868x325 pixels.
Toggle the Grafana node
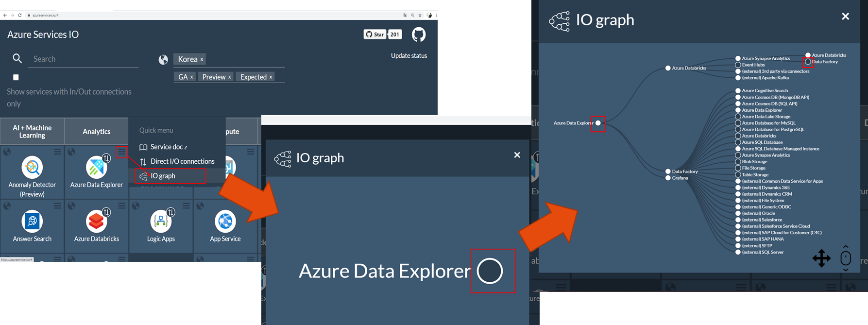tap(668, 178)
